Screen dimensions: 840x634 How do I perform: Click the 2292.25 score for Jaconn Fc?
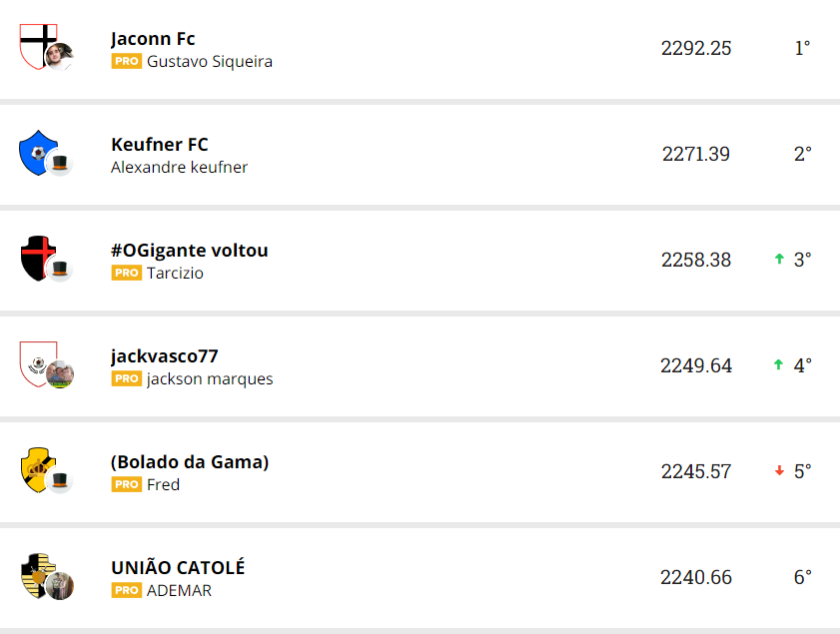coord(696,48)
